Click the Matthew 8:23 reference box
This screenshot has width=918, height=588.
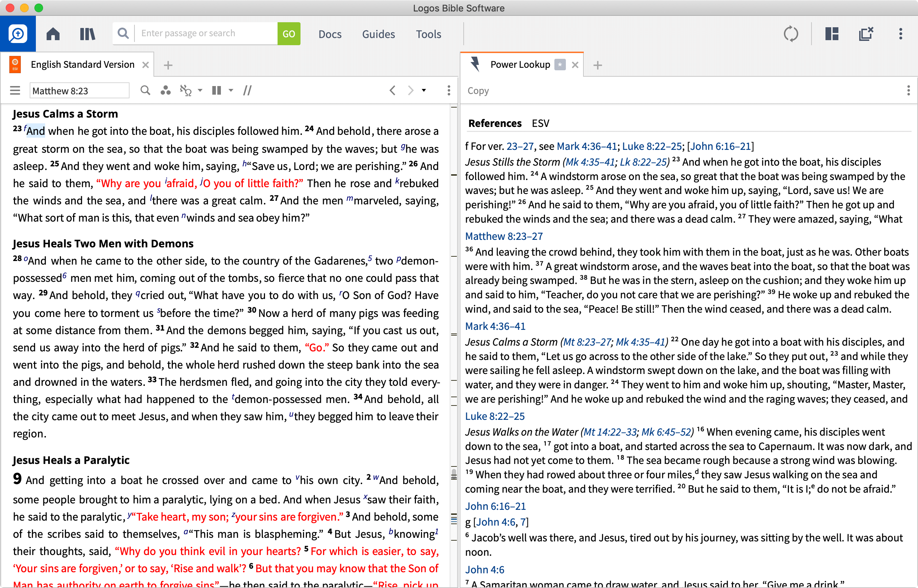79,90
